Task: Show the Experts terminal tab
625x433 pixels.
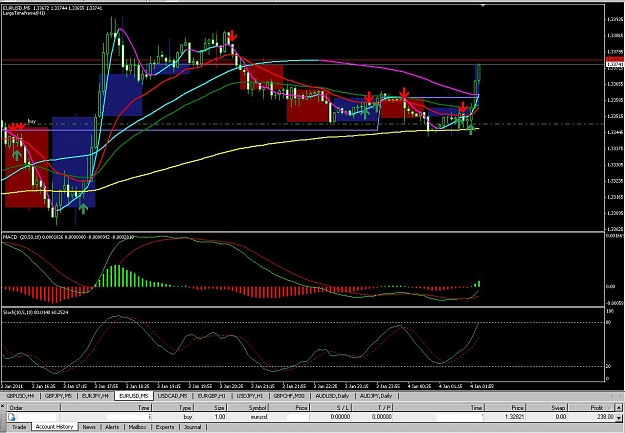Action: click(x=165, y=427)
